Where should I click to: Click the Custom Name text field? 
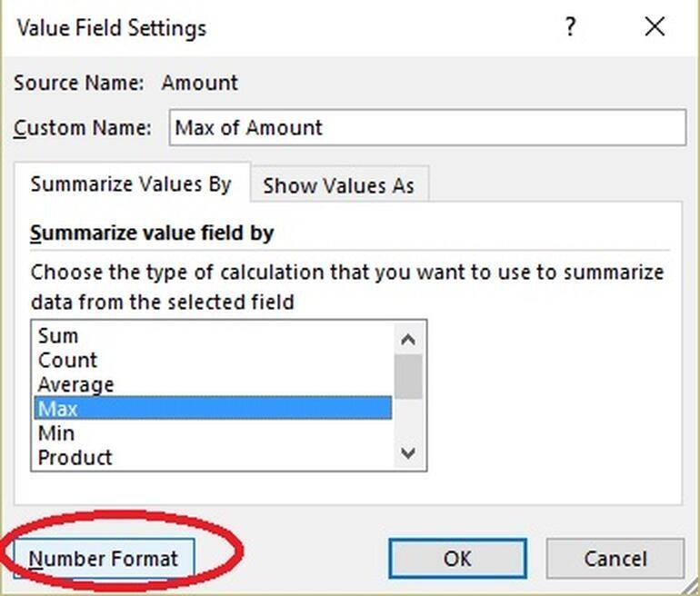427,128
